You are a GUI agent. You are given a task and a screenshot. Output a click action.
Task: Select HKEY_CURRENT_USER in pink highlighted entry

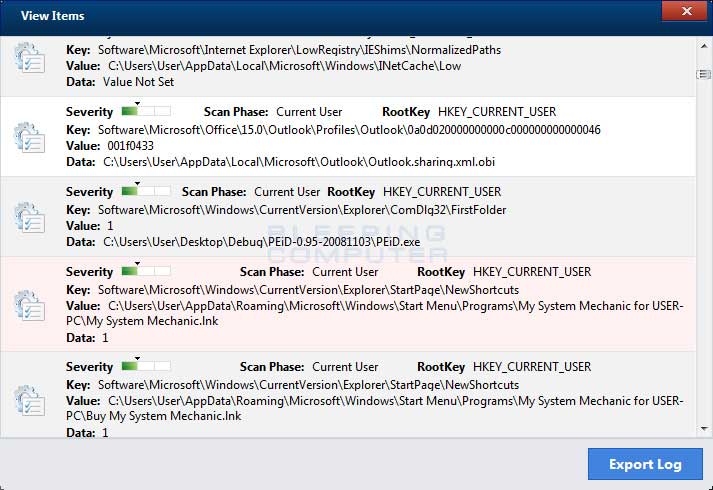pyautogui.click(x=532, y=272)
